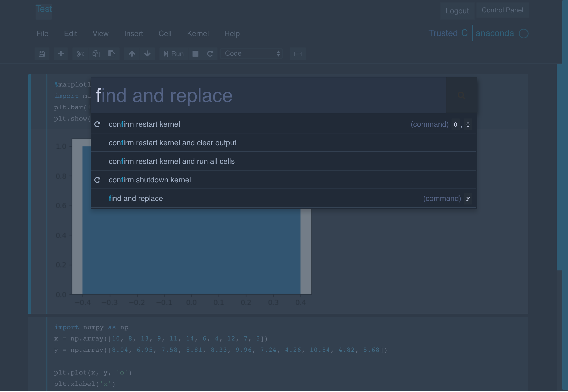Click the Logout button

[x=457, y=11]
